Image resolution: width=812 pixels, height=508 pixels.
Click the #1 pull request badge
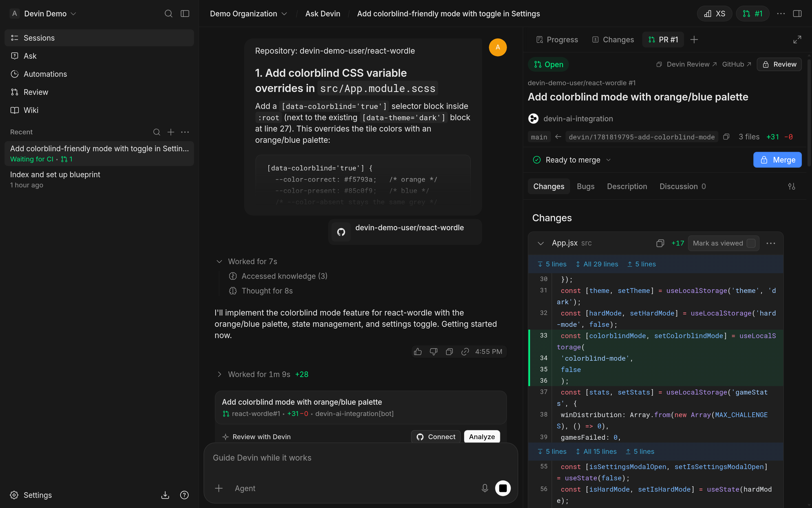tap(753, 14)
